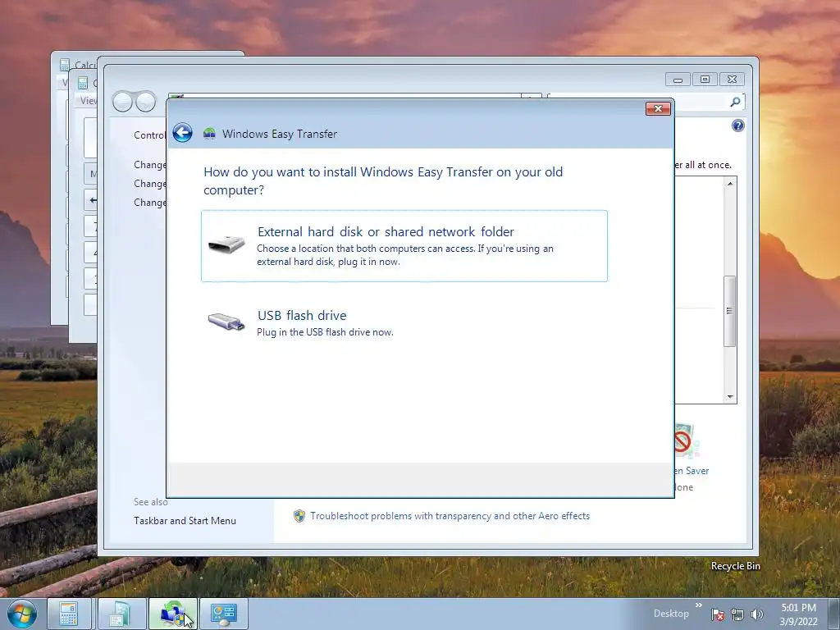The width and height of the screenshot is (840, 630).
Task: Choose the USB flash drive option
Action: 404,323
